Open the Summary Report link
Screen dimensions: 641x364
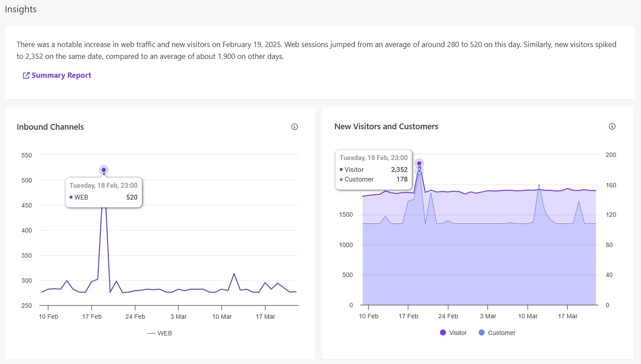(57, 75)
